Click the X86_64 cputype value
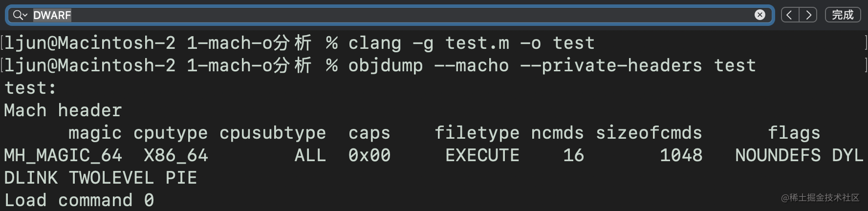Image resolution: width=868 pixels, height=211 pixels. click(x=175, y=155)
